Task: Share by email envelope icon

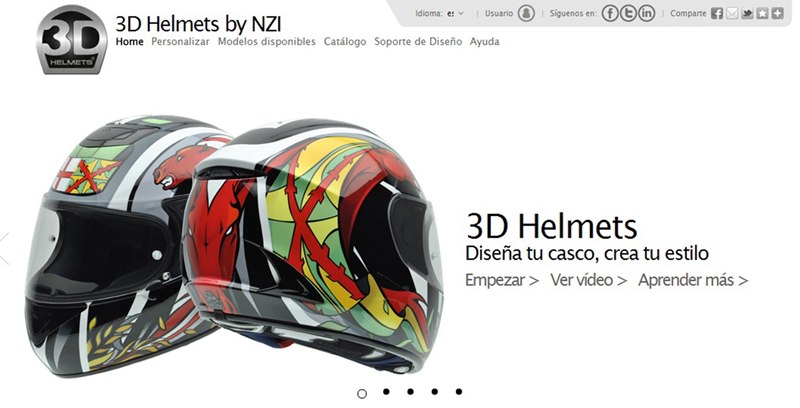Action: pos(732,14)
